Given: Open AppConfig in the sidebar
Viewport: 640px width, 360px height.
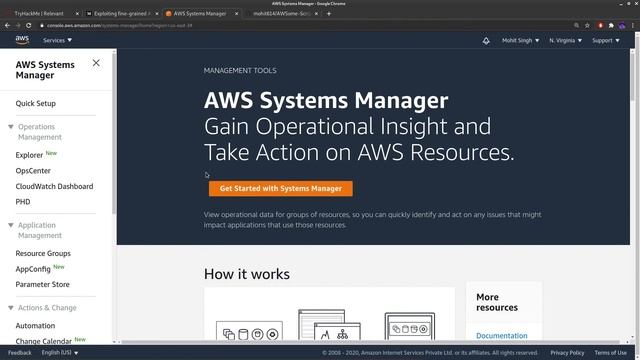Looking at the screenshot, I should [33, 269].
